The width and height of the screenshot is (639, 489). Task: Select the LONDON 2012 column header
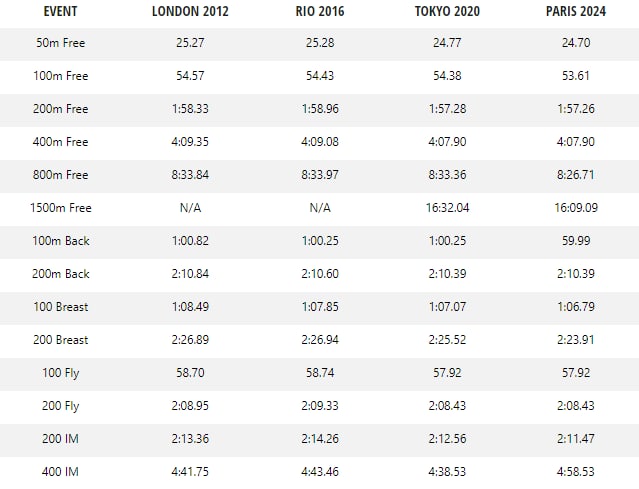(x=190, y=12)
